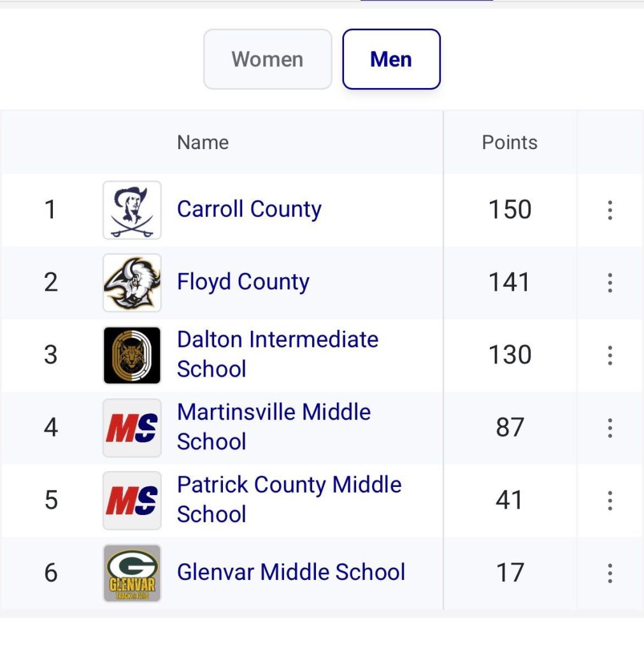Viewport: 644px width, 652px height.
Task: Click the Carroll County cavalier logo
Action: (x=132, y=210)
